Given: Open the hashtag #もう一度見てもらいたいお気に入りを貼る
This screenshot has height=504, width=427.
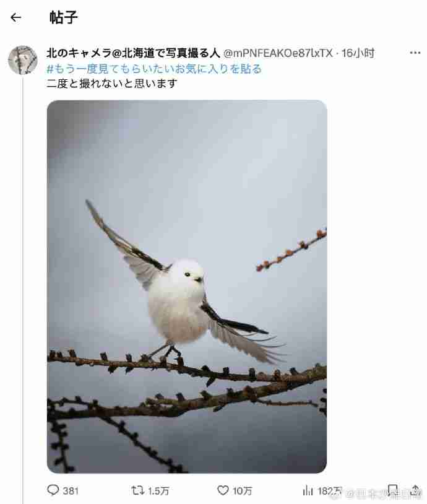Looking at the screenshot, I should pyautogui.click(x=154, y=69).
